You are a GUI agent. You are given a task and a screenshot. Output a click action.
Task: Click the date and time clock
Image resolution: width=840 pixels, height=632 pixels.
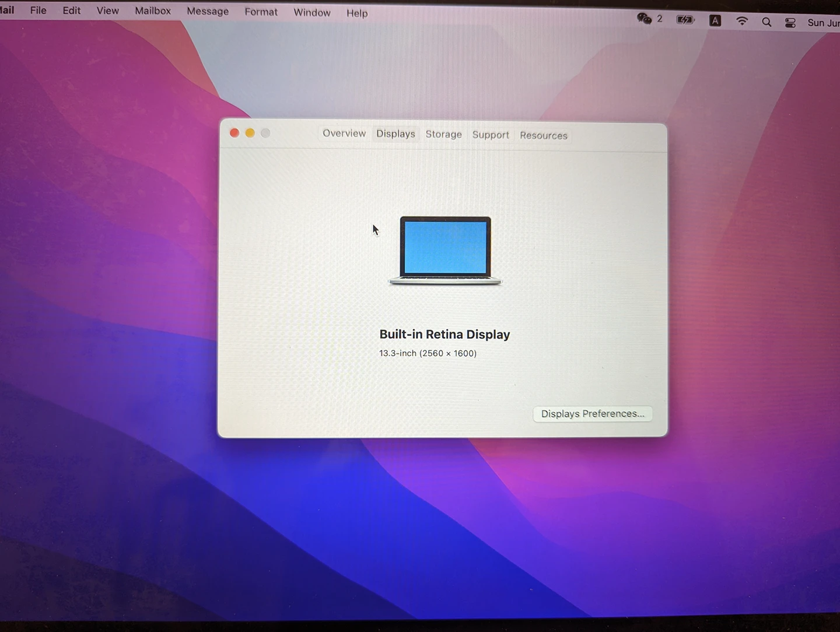click(x=822, y=23)
